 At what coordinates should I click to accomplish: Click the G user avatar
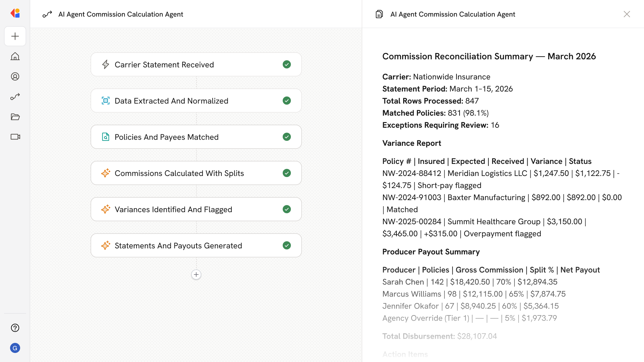[15, 348]
